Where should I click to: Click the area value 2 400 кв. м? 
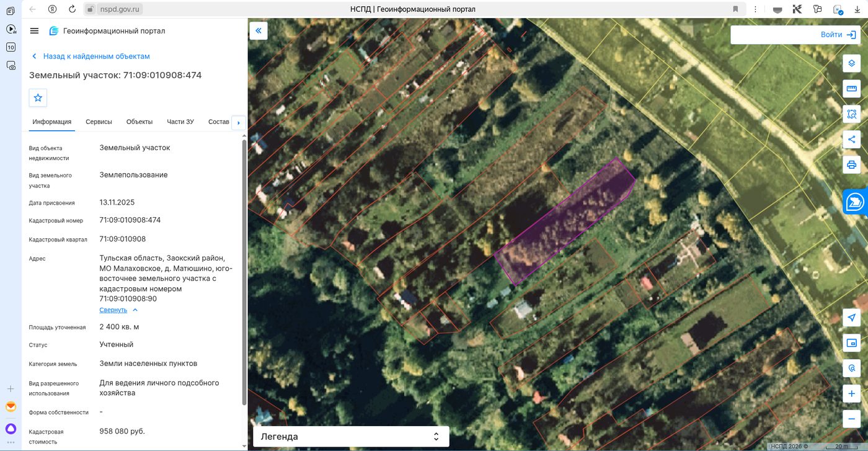(119, 326)
